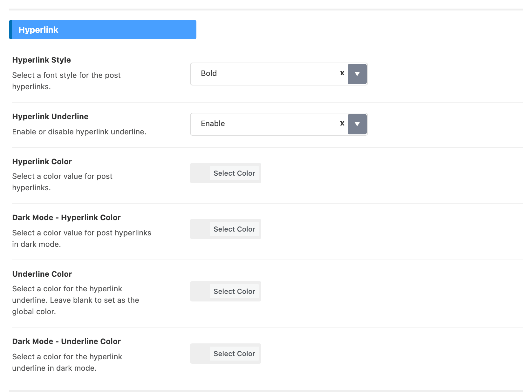
Task: Open the Hyperlink Style dropdown arrow
Action: coord(357,74)
